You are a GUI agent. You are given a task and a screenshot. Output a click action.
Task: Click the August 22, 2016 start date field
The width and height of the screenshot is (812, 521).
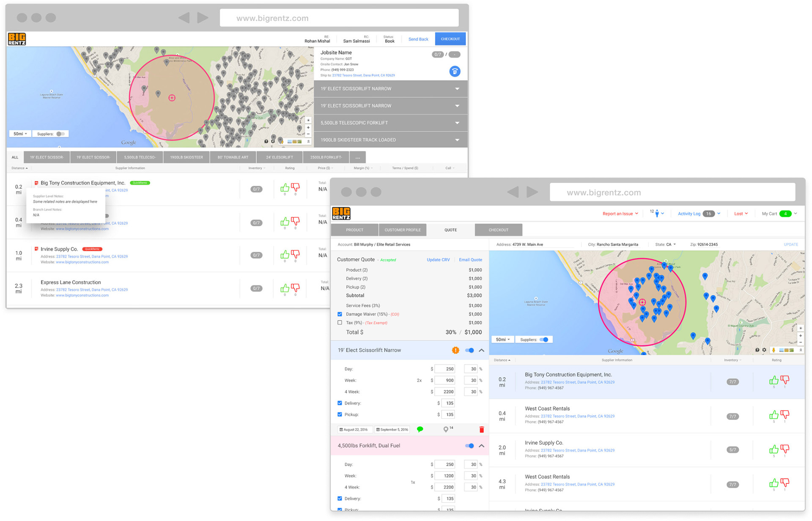tap(356, 430)
